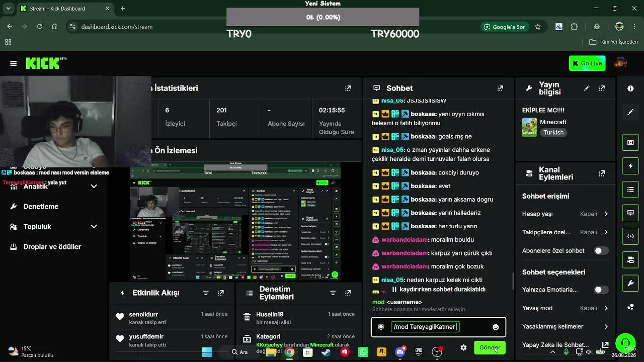This screenshot has width=644, height=362.
Task: Open a new Chrome tab
Action: (x=123, y=9)
